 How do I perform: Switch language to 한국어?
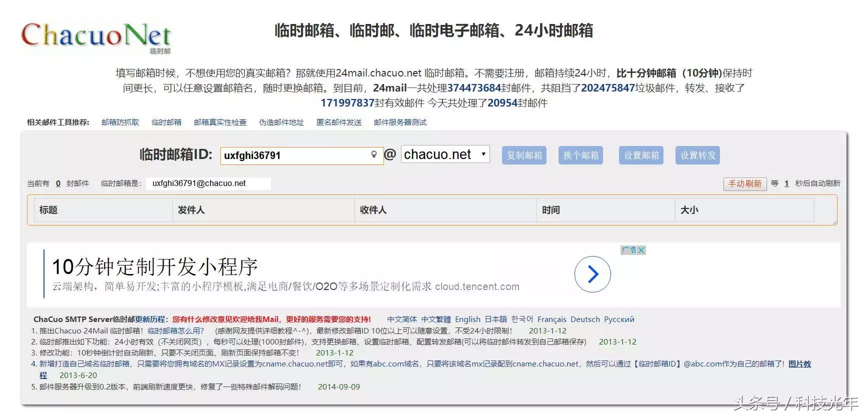[522, 319]
